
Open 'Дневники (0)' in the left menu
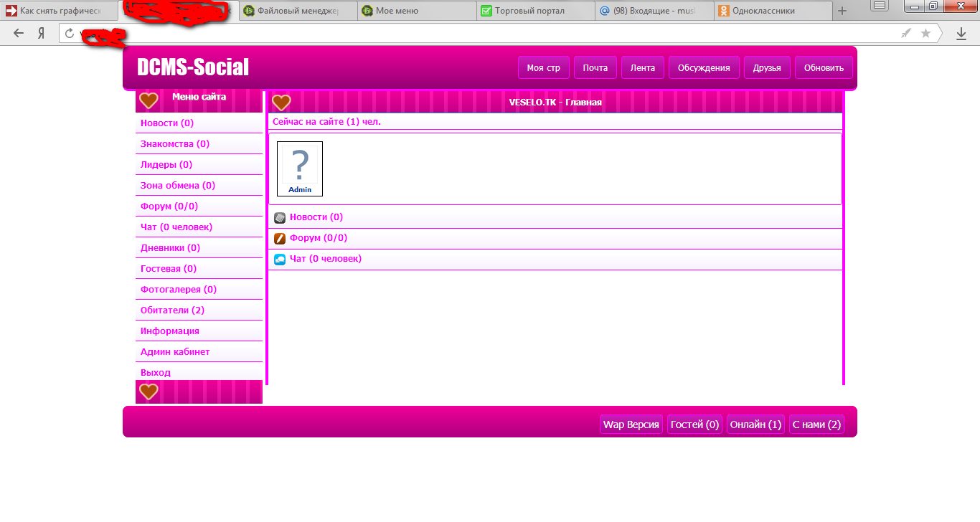pos(199,248)
